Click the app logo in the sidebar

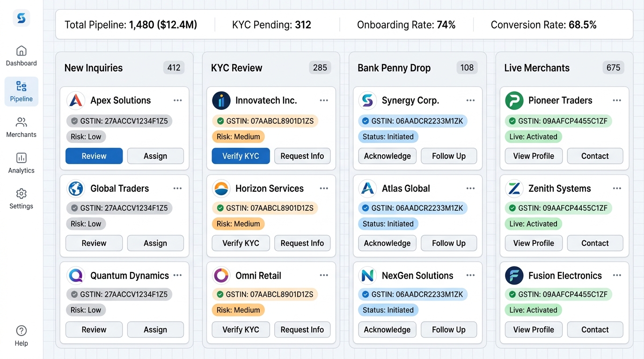tap(21, 18)
